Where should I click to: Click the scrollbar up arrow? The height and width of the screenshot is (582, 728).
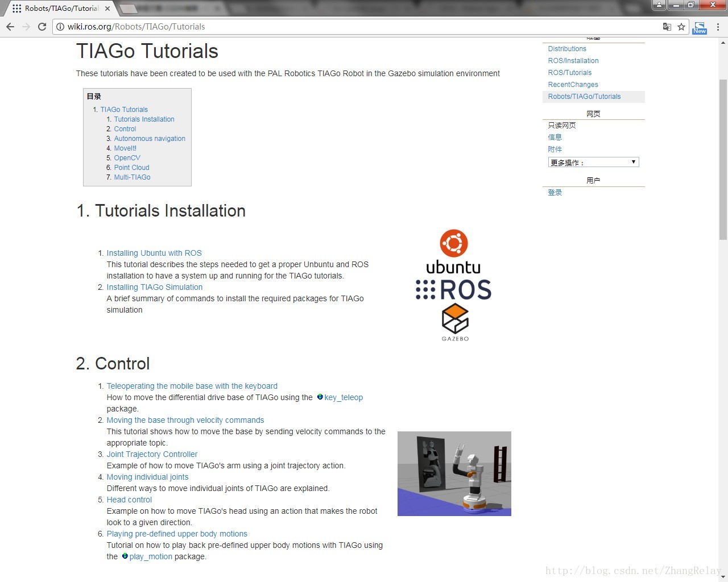(723, 42)
